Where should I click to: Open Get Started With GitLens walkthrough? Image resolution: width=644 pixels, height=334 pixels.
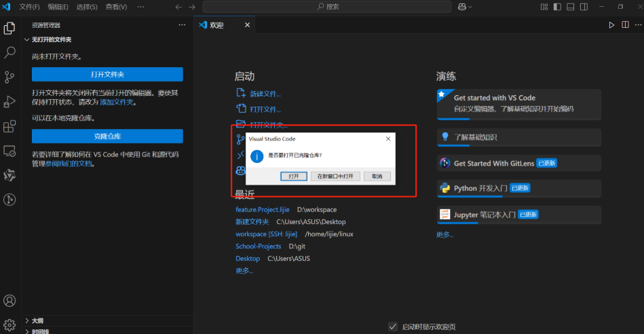(519, 163)
